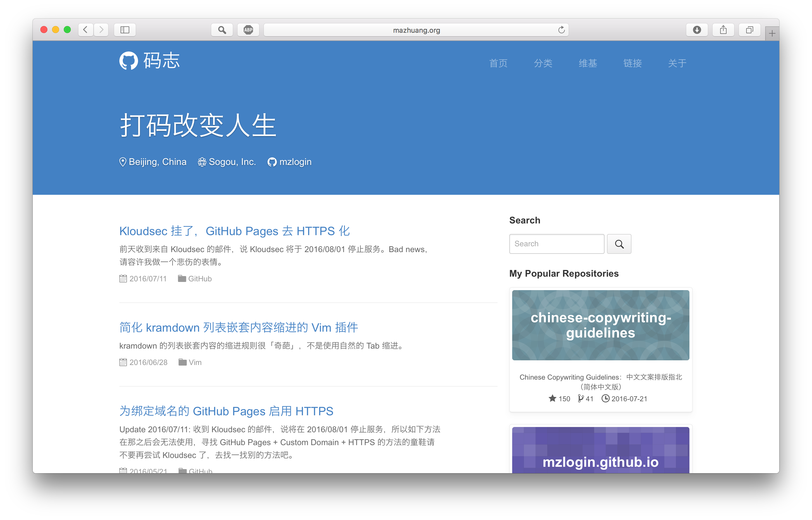Show all tabs overview button

point(749,30)
